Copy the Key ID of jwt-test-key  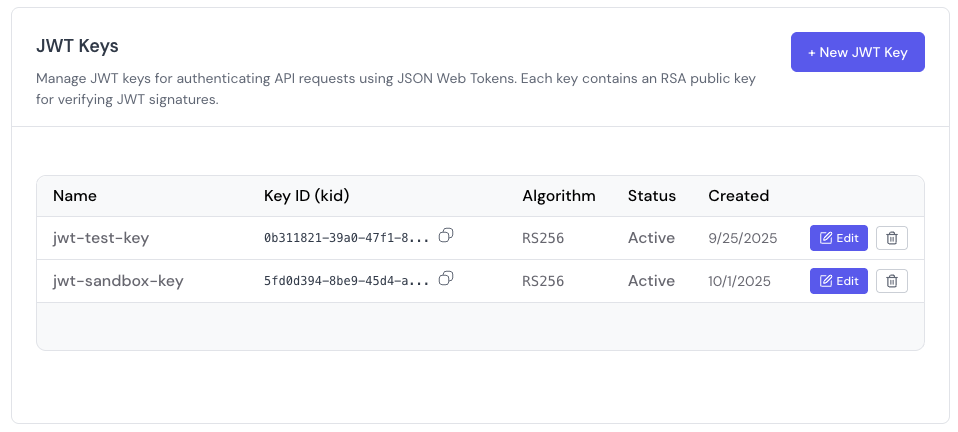click(x=446, y=235)
